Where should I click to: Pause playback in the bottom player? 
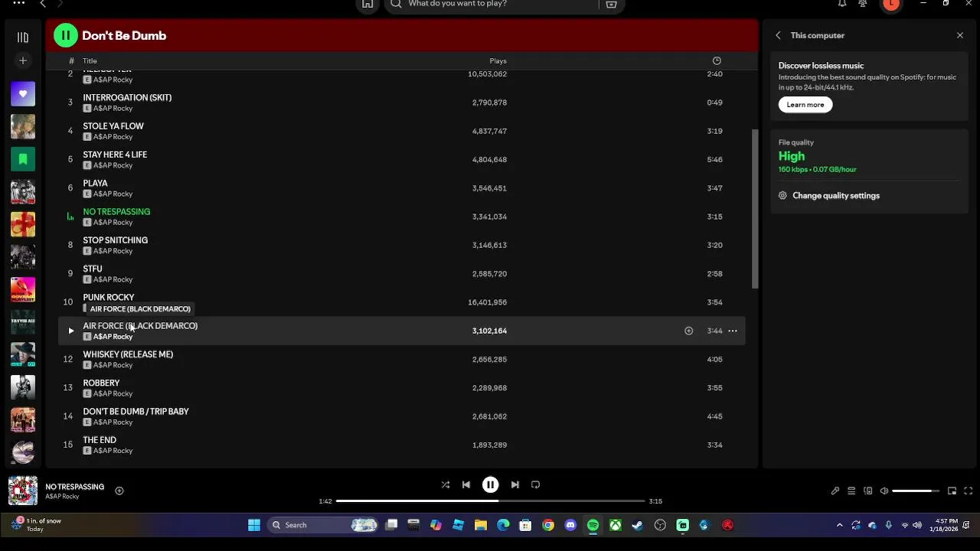point(490,484)
